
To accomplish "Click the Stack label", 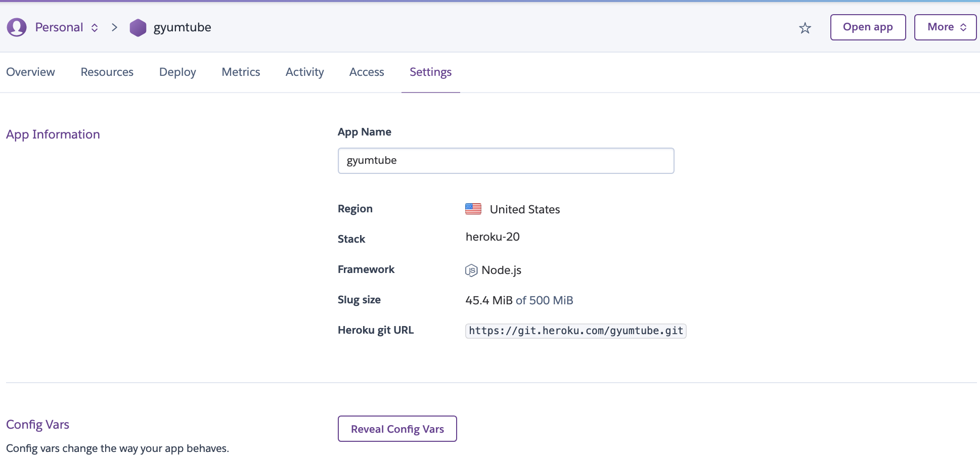I will 351,239.
